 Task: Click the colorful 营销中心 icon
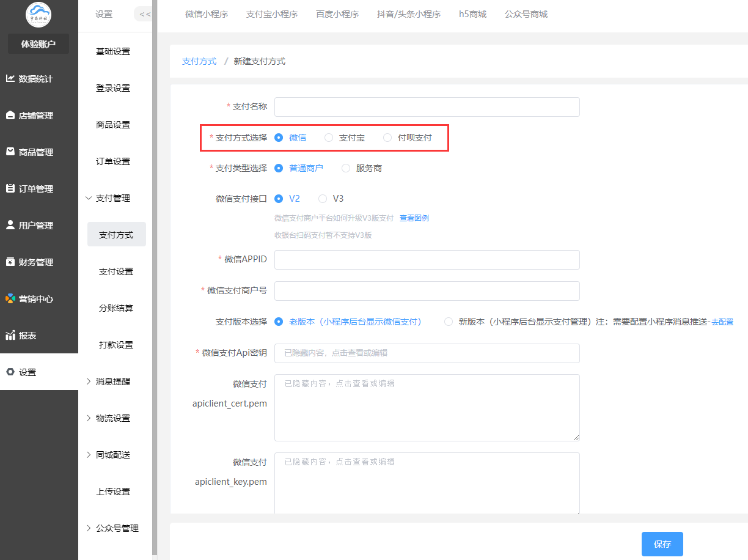click(x=10, y=299)
